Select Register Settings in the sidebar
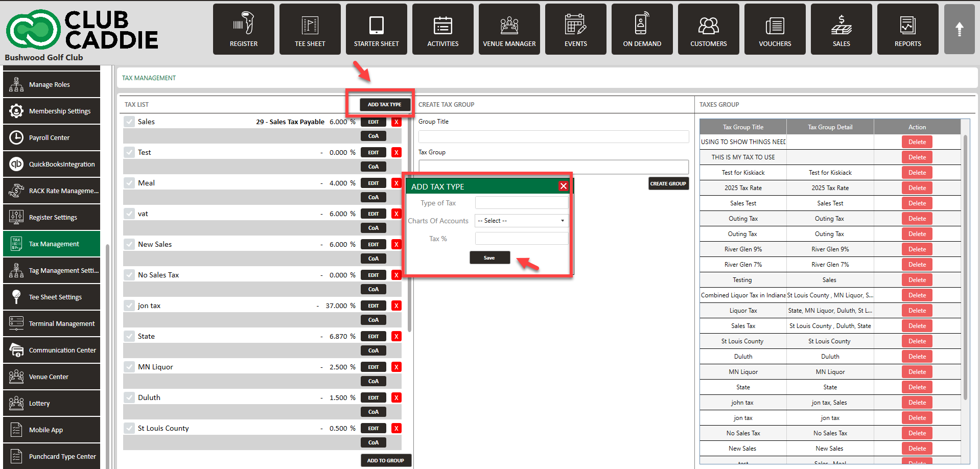The image size is (980, 469). 52,217
